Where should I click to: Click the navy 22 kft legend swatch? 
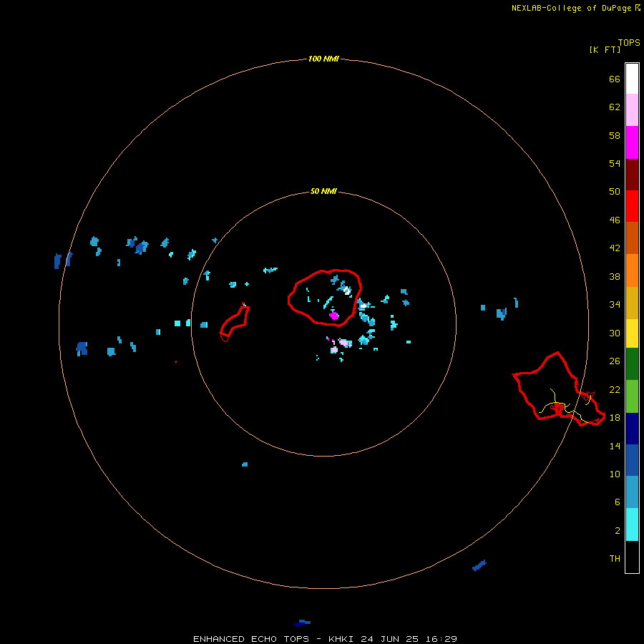[x=632, y=429]
